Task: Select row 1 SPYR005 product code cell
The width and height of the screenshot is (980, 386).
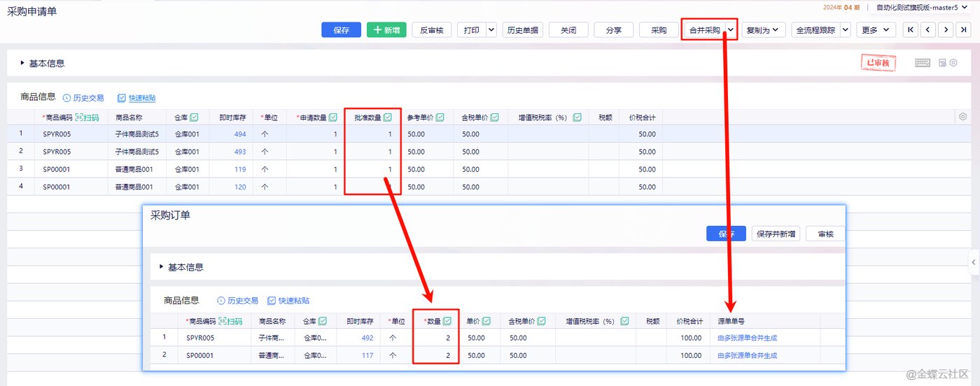Action: (72, 134)
